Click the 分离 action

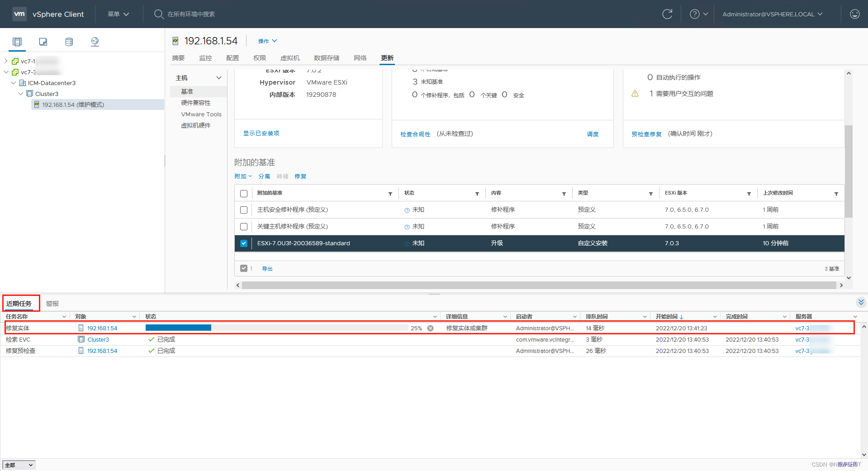point(264,176)
